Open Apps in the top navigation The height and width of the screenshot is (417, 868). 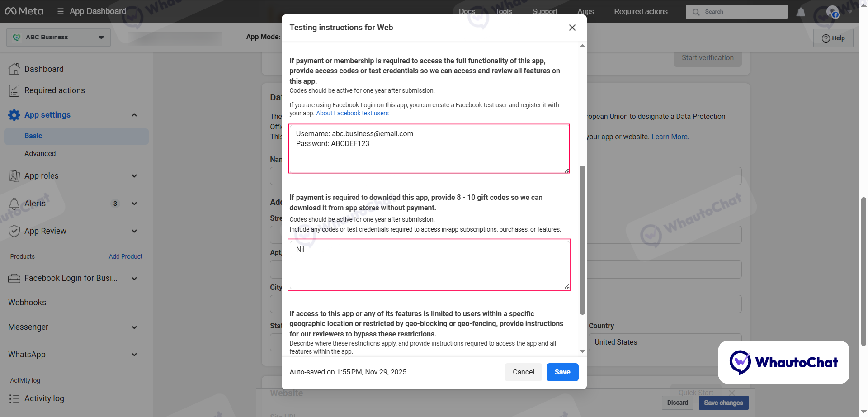point(585,11)
